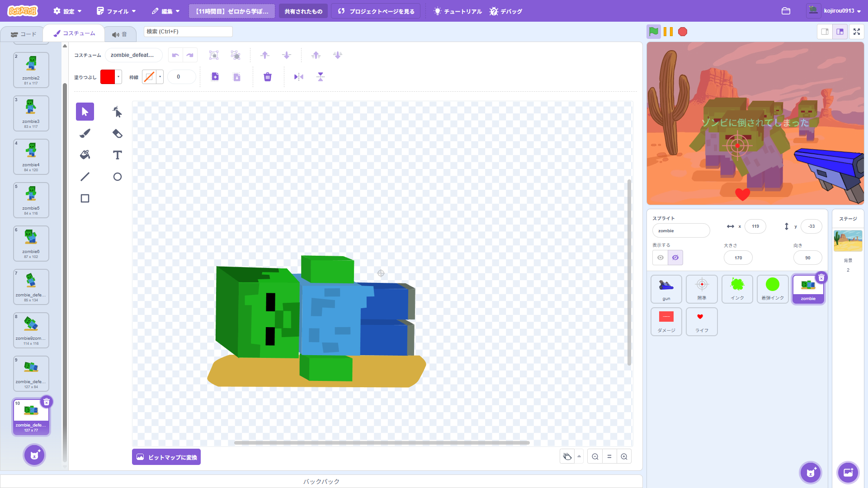Show the zombie sprite with eye toggle

tap(660, 258)
